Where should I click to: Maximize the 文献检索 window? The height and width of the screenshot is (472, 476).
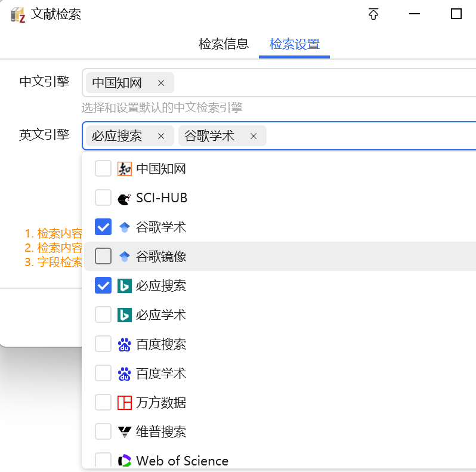[x=456, y=14]
